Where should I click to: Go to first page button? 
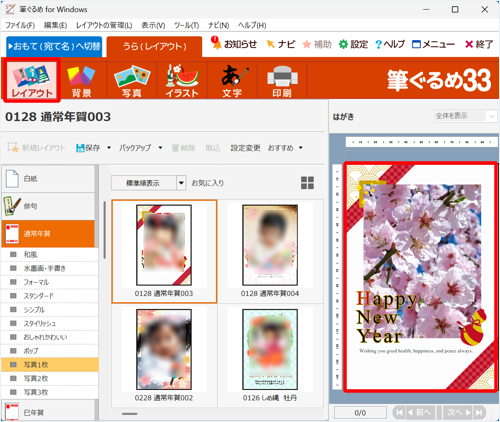coord(399,413)
